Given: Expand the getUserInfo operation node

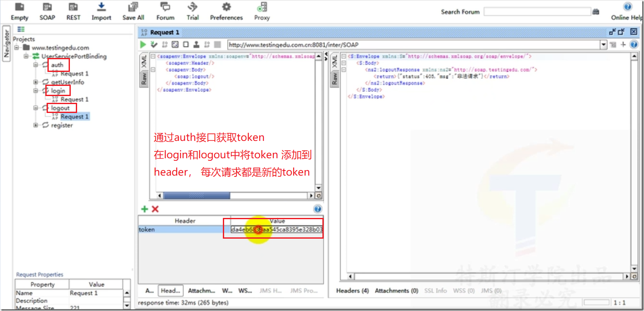Looking at the screenshot, I should tap(36, 82).
